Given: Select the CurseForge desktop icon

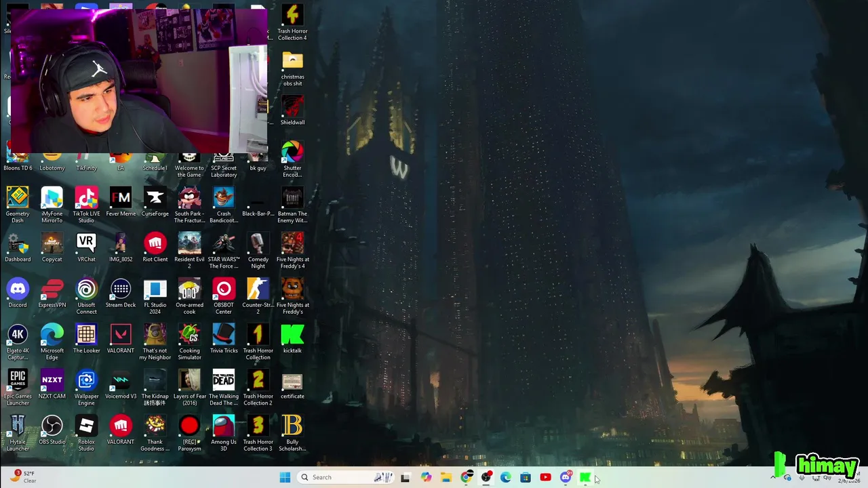Looking at the screenshot, I should pos(155,202).
